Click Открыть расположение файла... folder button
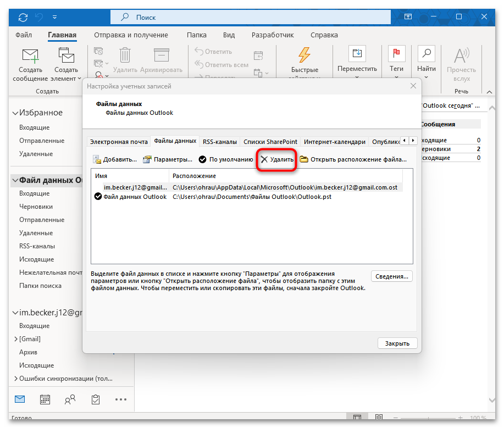 (x=353, y=159)
